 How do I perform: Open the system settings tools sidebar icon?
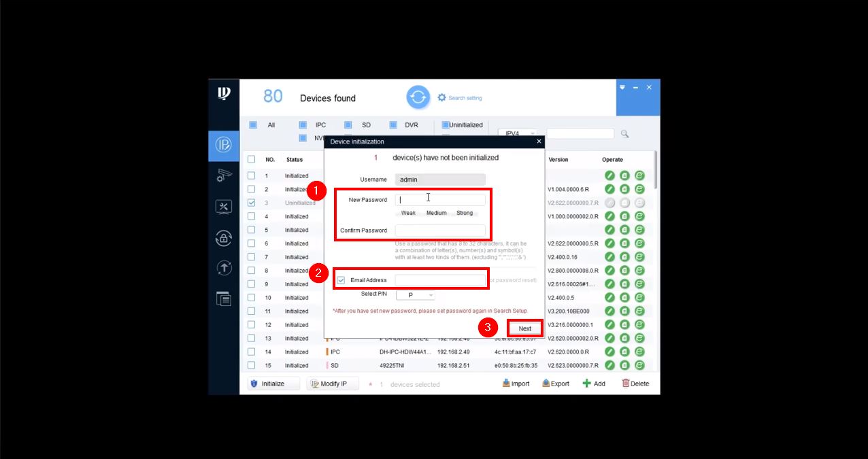224,207
